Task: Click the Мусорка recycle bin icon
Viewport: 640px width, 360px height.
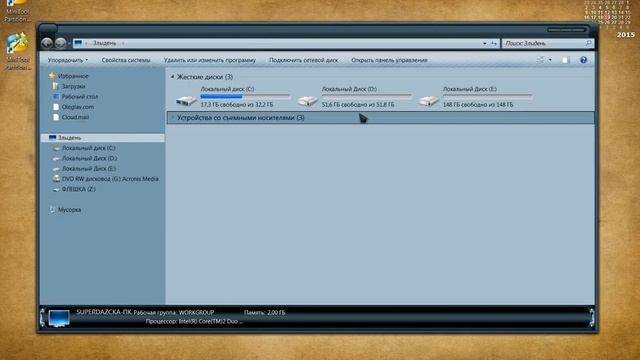Action: coord(52,209)
